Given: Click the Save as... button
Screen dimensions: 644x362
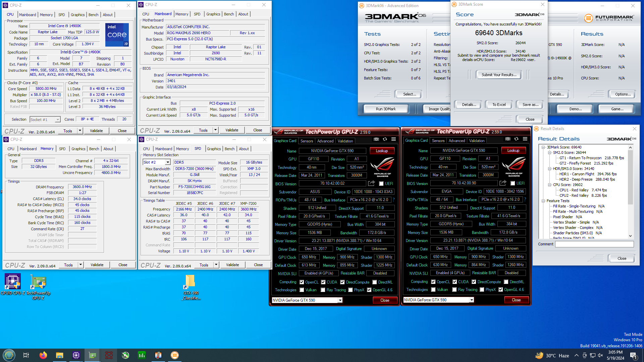Looking at the screenshot, I should [x=530, y=105].
